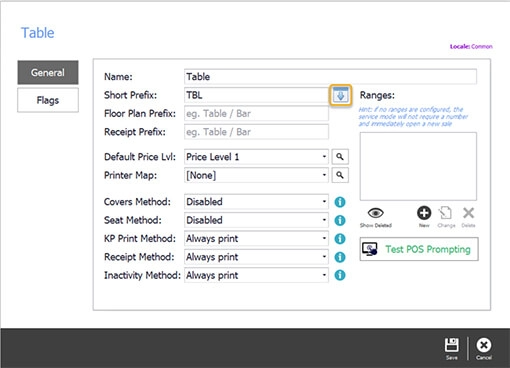Image resolution: width=510 pixels, height=368 pixels.
Task: Search Default Price Lvl with magnifier
Action: tap(340, 157)
